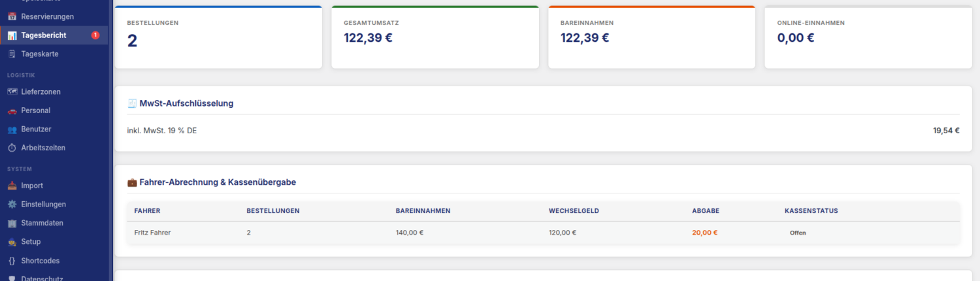Click the Gesamtumsatz summary card
The width and height of the screenshot is (980, 281).
point(435,37)
